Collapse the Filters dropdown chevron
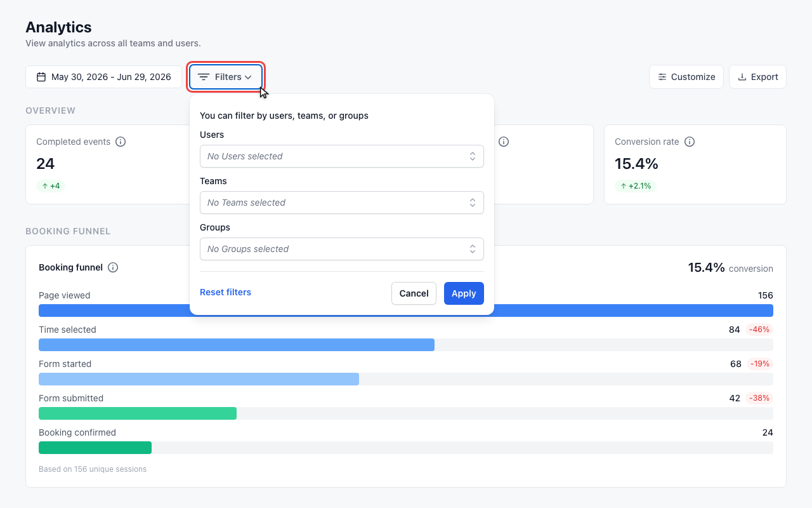 (x=248, y=77)
